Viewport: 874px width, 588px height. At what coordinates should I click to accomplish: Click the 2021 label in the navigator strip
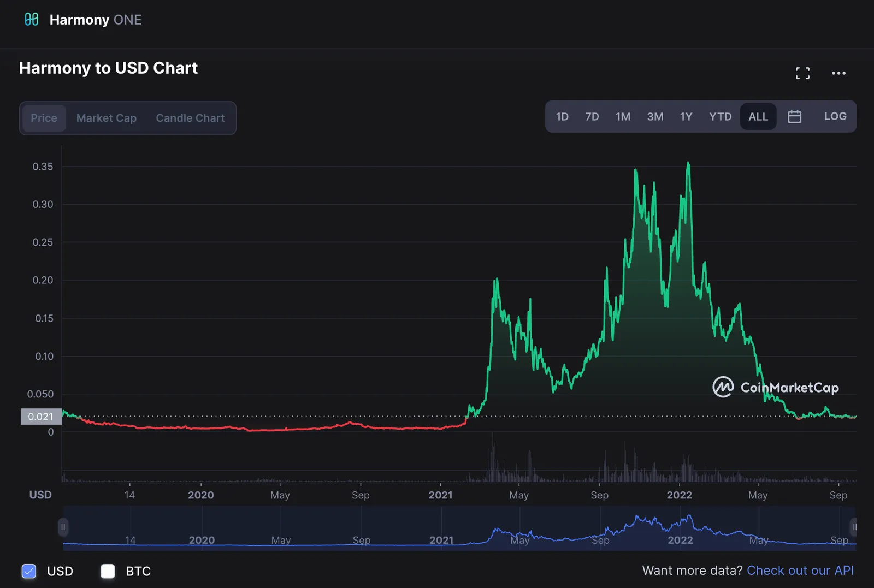tap(441, 540)
